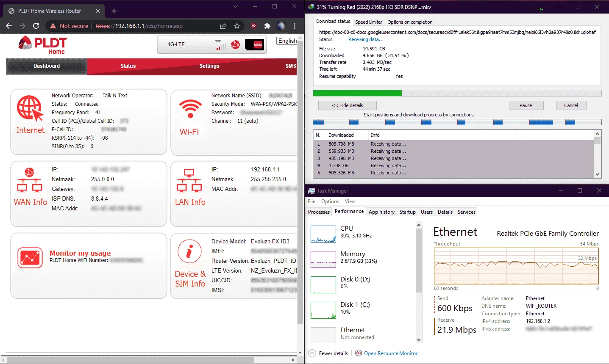The height and width of the screenshot is (364, 609).
Task: Select Disk 1 (C:) in performance list
Action: (363, 310)
